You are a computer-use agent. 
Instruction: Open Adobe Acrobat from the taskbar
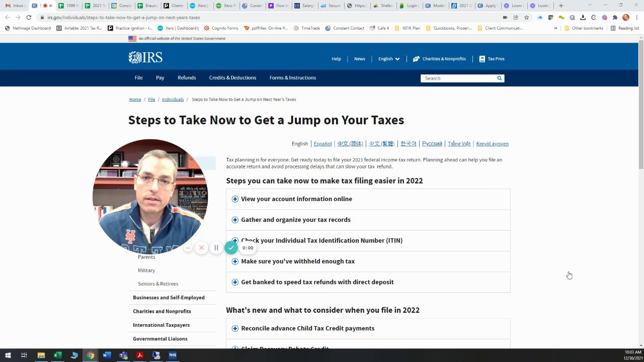pyautogui.click(x=140, y=355)
